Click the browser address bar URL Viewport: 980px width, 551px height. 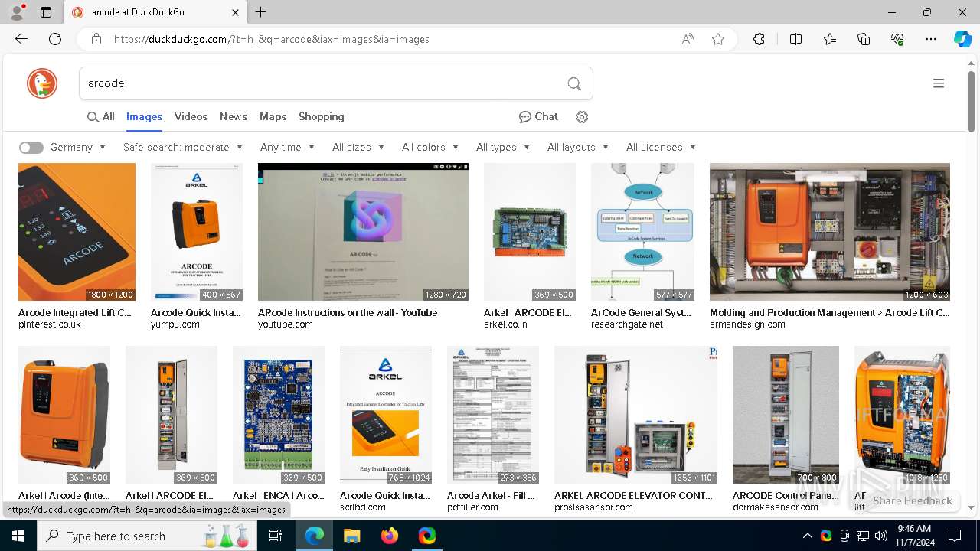point(272,39)
